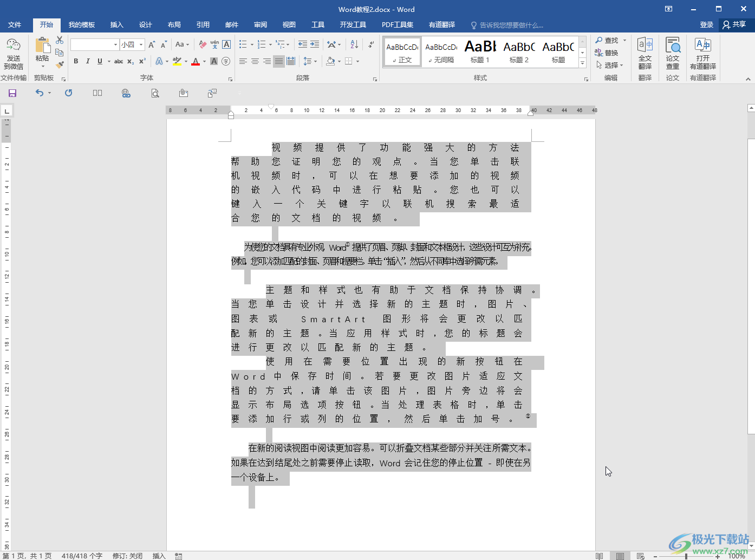Screen dimensions: 755x560
Task: Toggle Italic formatting
Action: (x=88, y=61)
